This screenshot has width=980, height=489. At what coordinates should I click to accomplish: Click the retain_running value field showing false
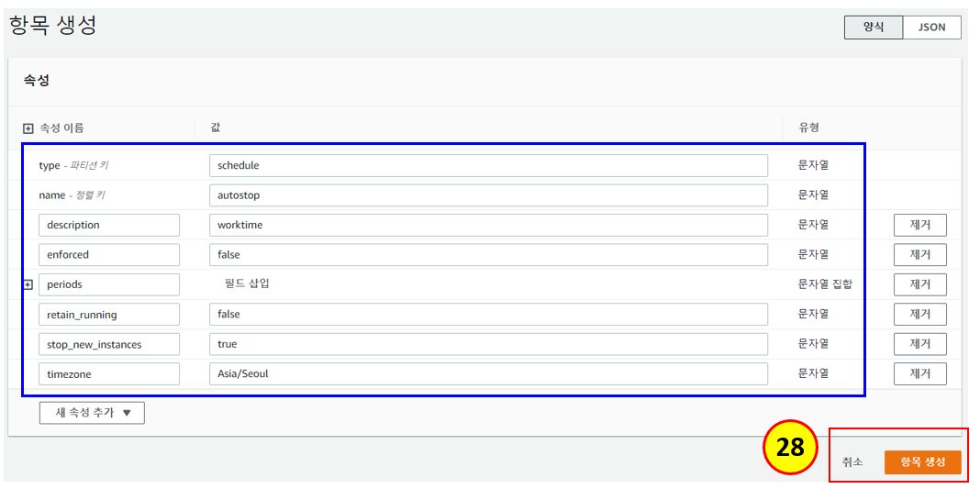click(x=488, y=314)
